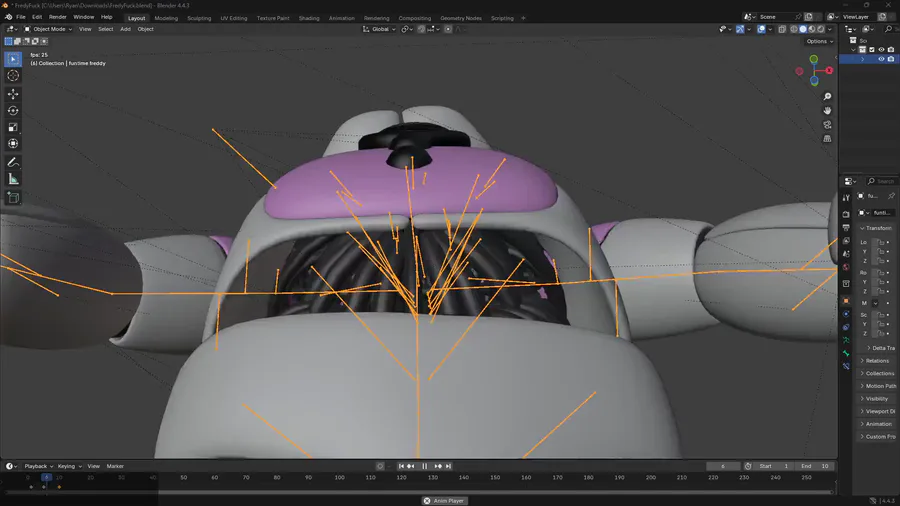This screenshot has height=506, width=900.
Task: Expand the Visibility panel
Action: 874,399
